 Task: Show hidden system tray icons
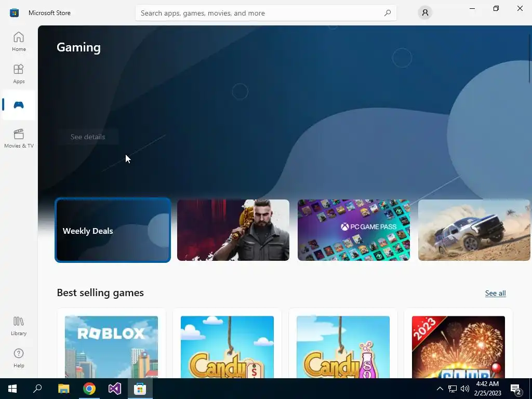click(x=440, y=389)
